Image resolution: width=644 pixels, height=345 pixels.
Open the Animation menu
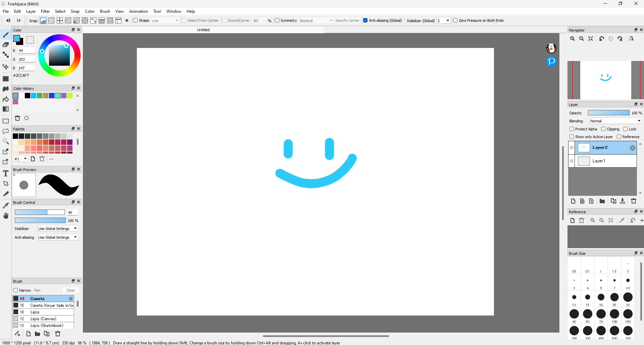coord(139,11)
